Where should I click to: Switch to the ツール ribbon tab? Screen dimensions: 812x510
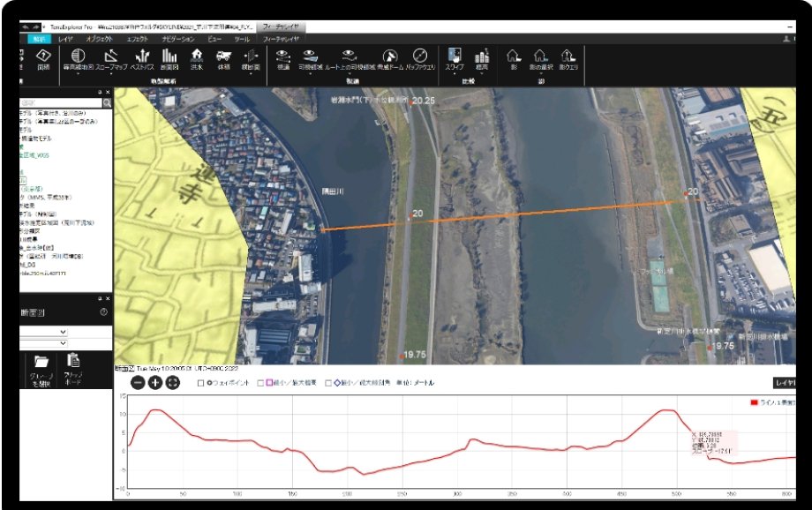(242, 39)
